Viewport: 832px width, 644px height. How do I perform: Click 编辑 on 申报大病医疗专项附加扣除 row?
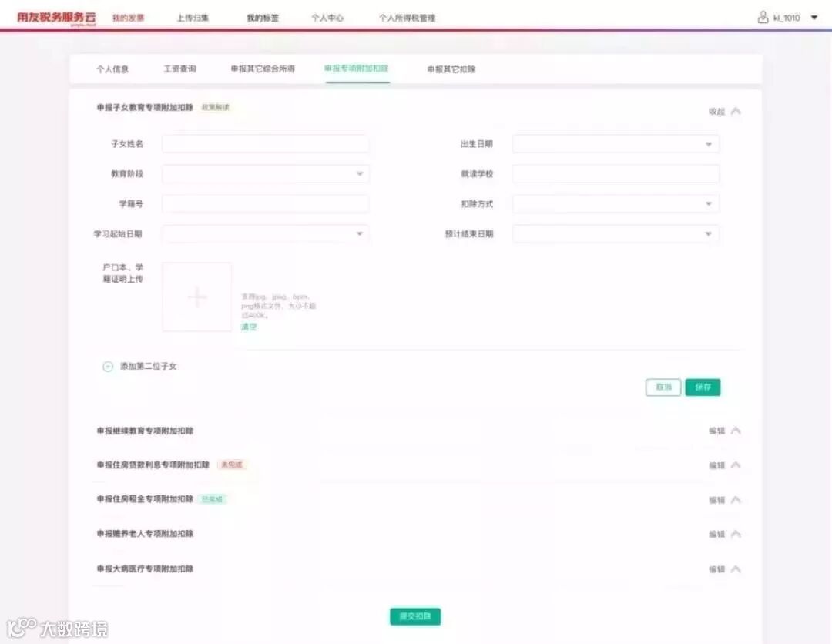[717, 569]
